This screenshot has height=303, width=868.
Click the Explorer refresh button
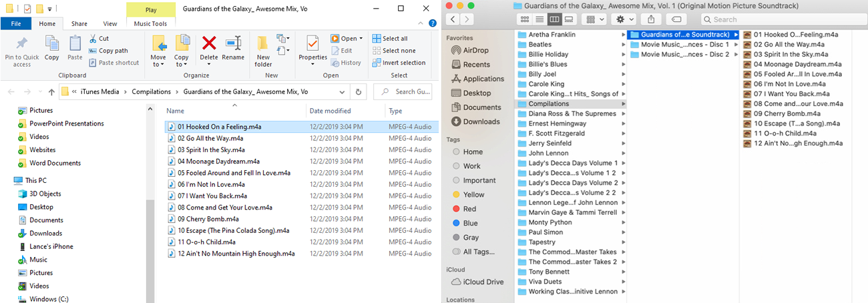coord(359,91)
